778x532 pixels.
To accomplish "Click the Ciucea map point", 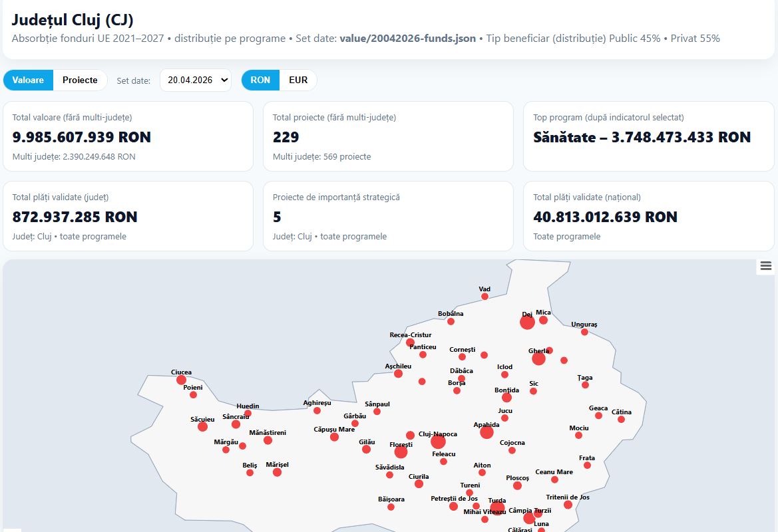I will tap(181, 380).
